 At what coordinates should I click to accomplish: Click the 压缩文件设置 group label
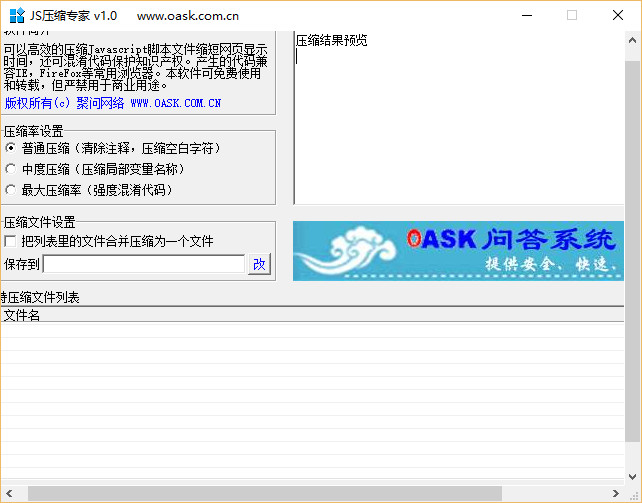(x=40, y=222)
